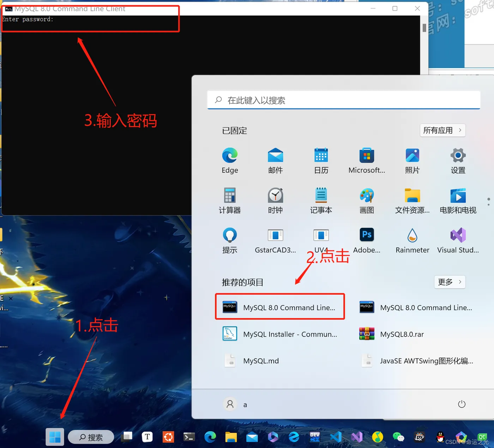The height and width of the screenshot is (448, 494).
Task: Open QQ penguin icon on taskbar
Action: pos(440,437)
